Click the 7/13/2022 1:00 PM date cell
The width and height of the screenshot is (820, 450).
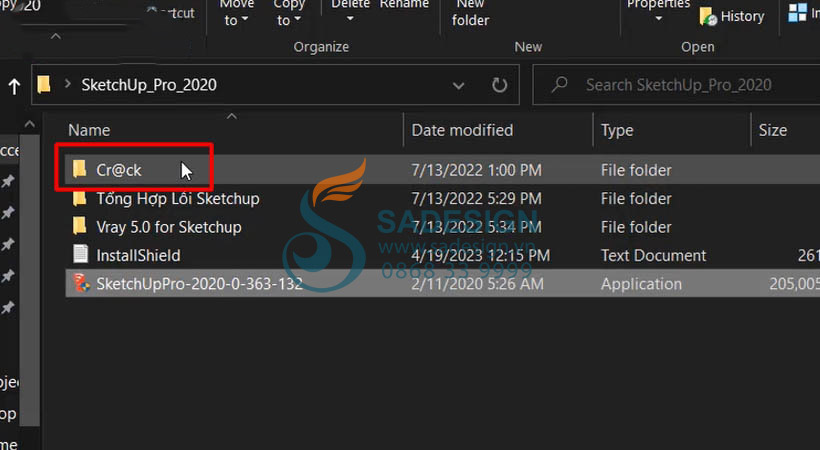coord(476,170)
